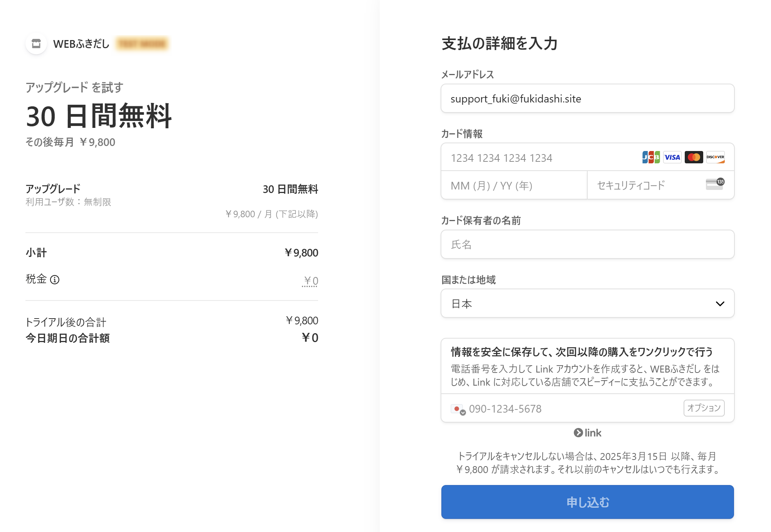Screen dimensions: 771x532
Task: Click the blurred test mode badge
Action: (142, 44)
